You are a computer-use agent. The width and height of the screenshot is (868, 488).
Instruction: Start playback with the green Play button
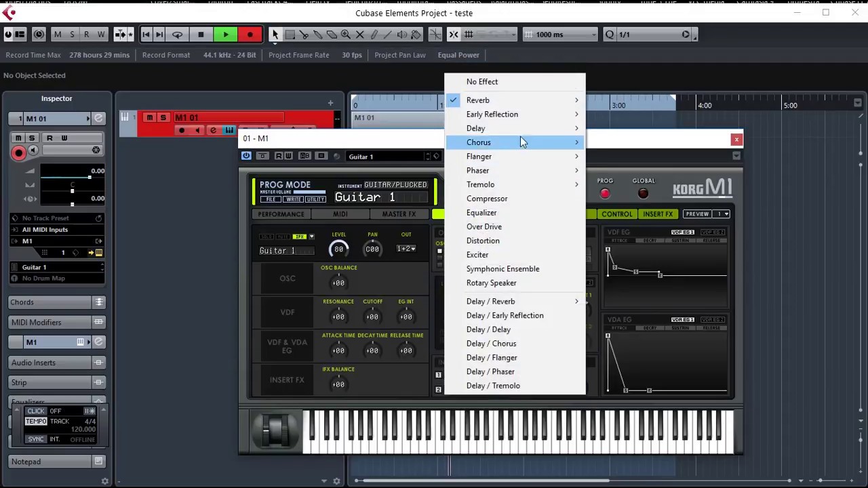(x=225, y=35)
